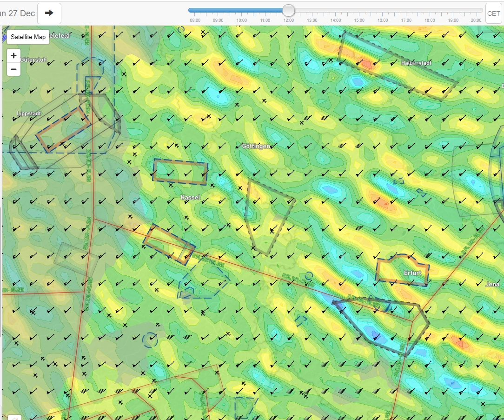The image size is (504, 420).
Task: Select the Kassel label on map
Action: click(x=190, y=198)
